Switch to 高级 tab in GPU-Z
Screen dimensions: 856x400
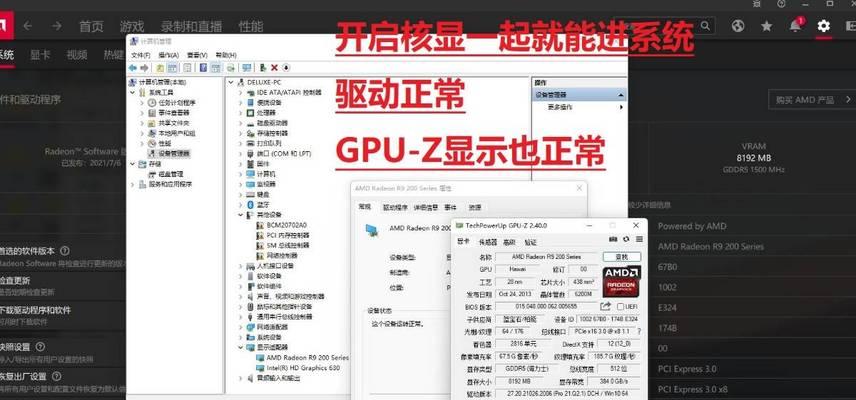509,242
